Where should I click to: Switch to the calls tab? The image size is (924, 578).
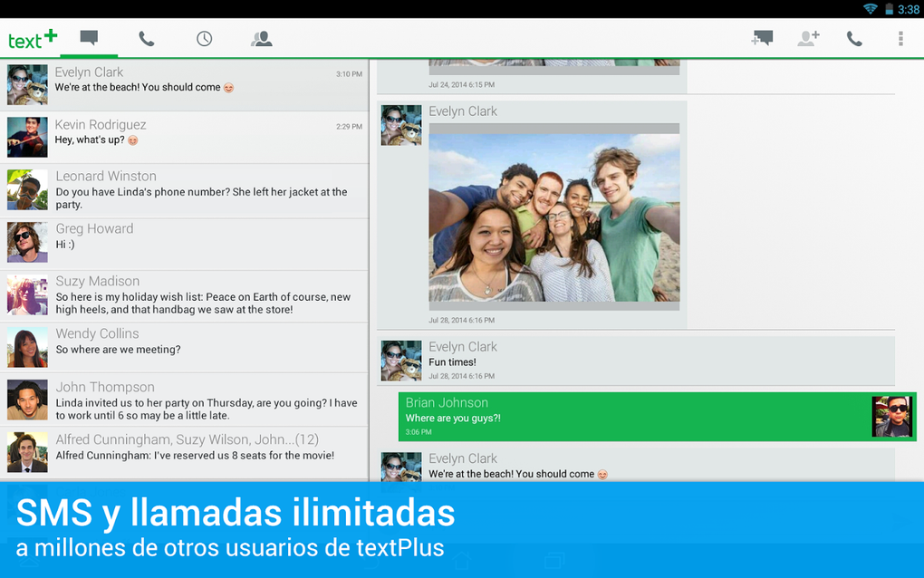coord(146,39)
